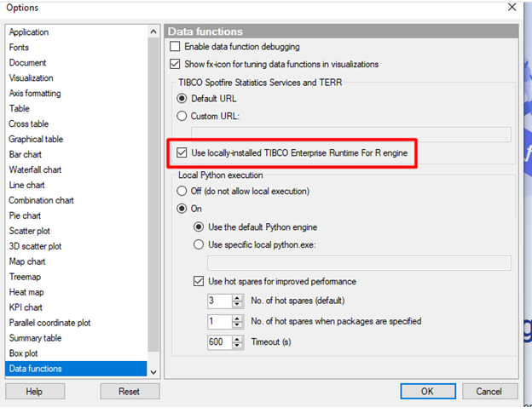Select the Map chart category

(77, 261)
